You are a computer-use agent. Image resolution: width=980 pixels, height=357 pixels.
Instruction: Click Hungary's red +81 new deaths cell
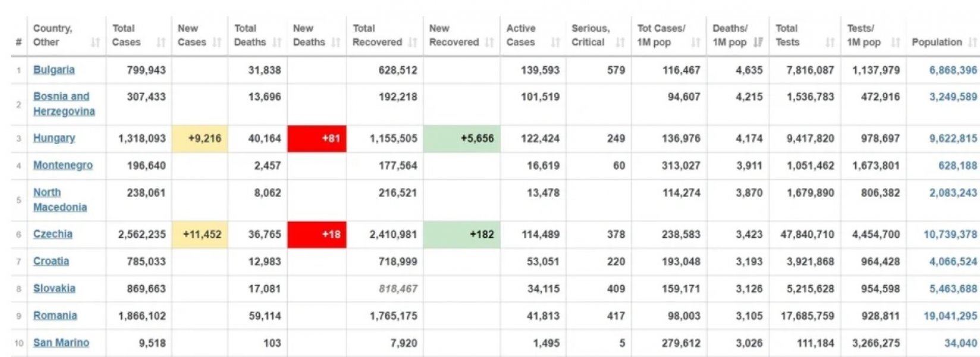317,139
